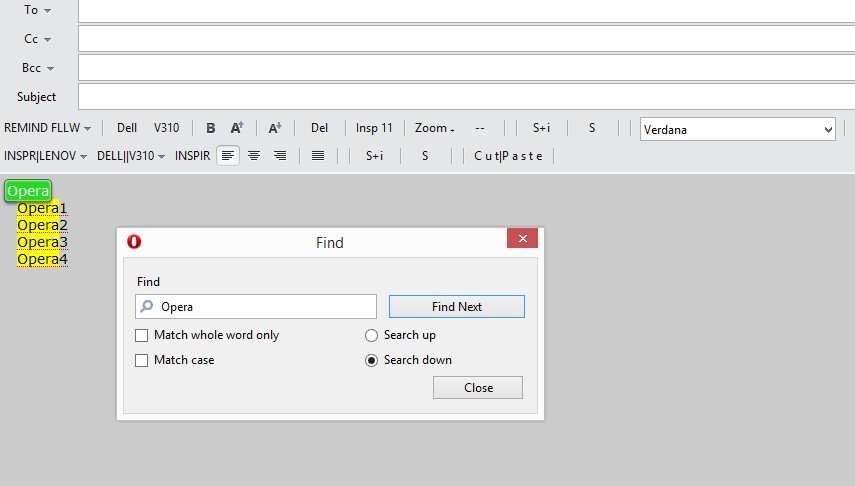Enable Match whole word only
Image resolution: width=855 pixels, height=486 pixels.
point(141,335)
